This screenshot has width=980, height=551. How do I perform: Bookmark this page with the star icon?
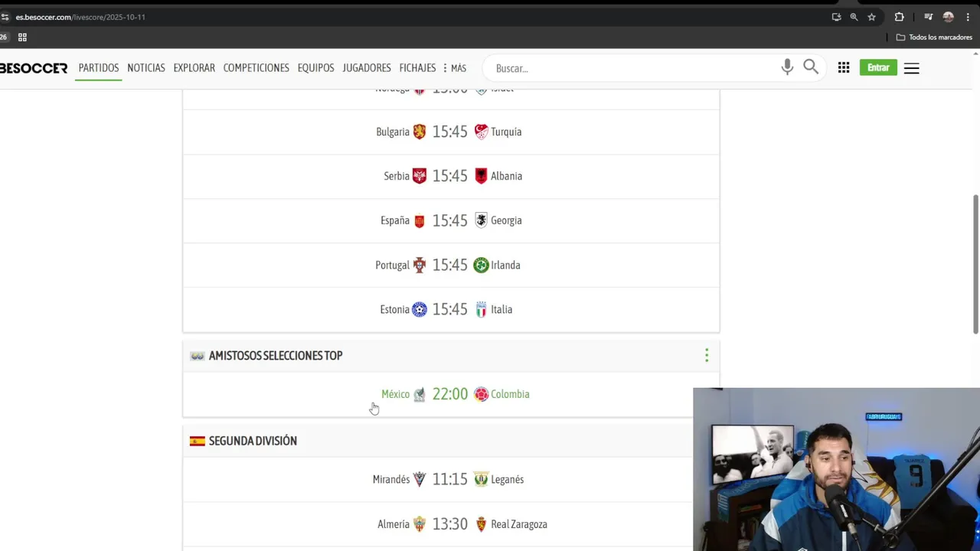click(x=871, y=17)
